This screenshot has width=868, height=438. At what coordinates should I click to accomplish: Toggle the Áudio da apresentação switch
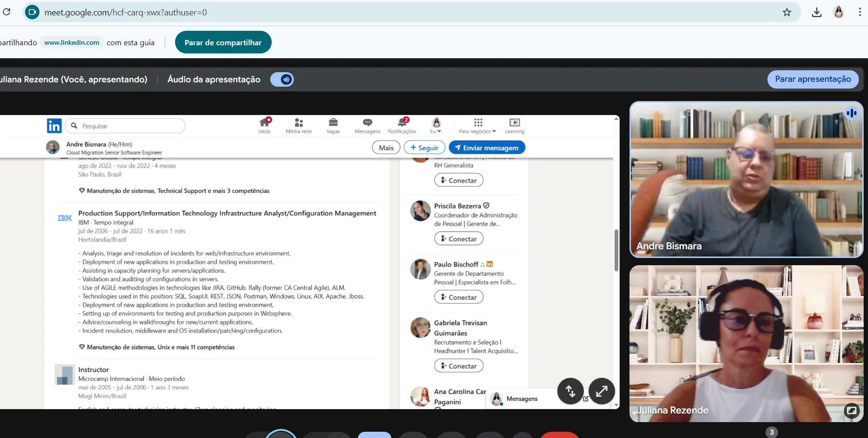(x=282, y=79)
